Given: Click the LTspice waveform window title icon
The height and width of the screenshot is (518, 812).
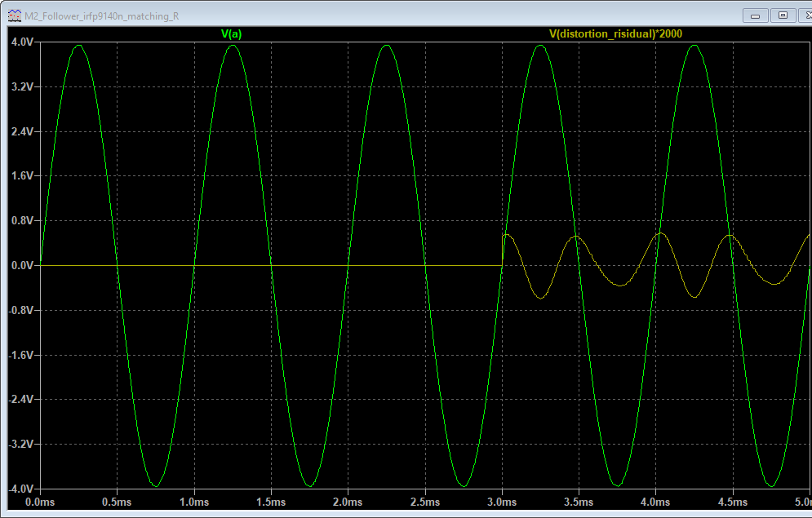Looking at the screenshot, I should [x=15, y=16].
